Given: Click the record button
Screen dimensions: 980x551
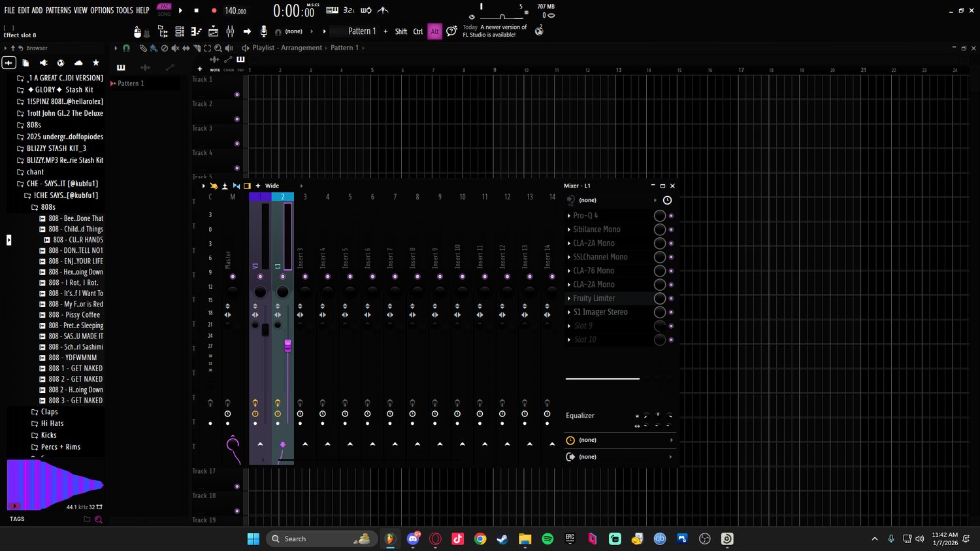Looking at the screenshot, I should tap(214, 10).
